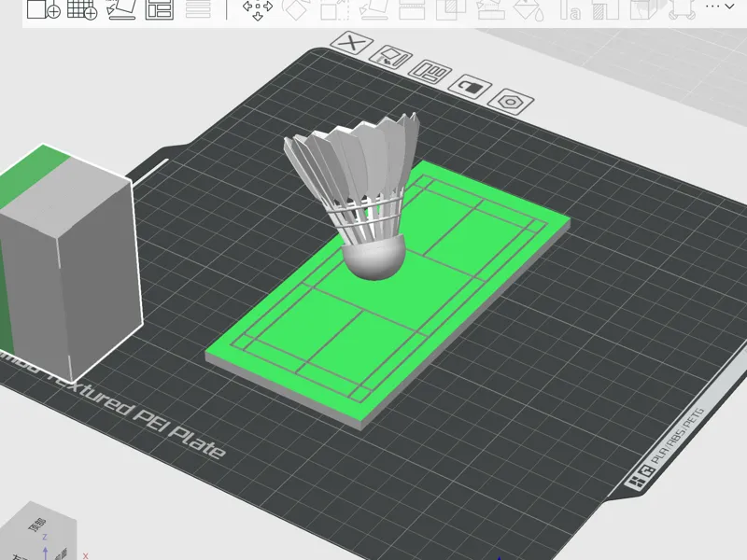Click the greyed variable layer height lines icon

click(198, 9)
